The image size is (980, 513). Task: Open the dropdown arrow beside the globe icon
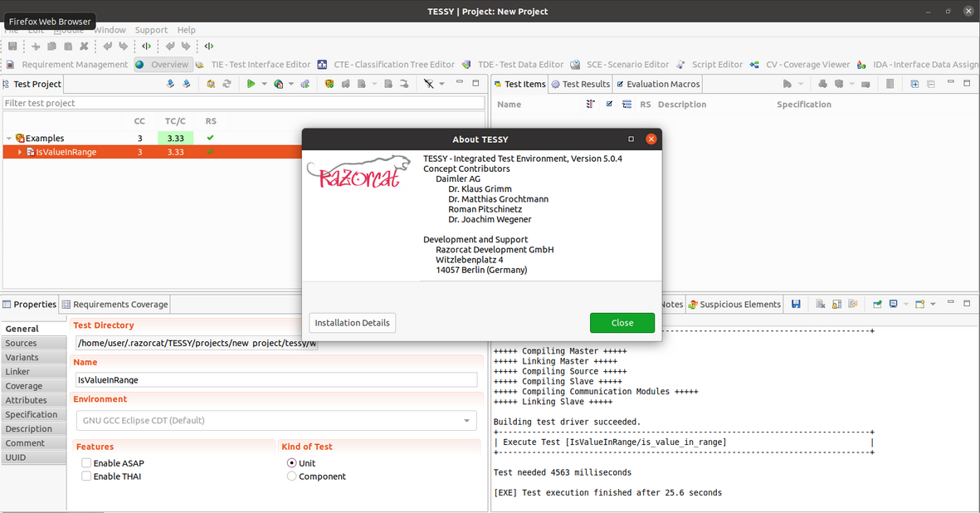291,84
